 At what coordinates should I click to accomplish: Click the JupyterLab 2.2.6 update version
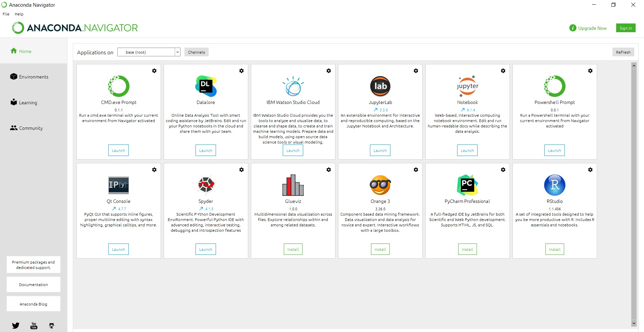coord(381,110)
